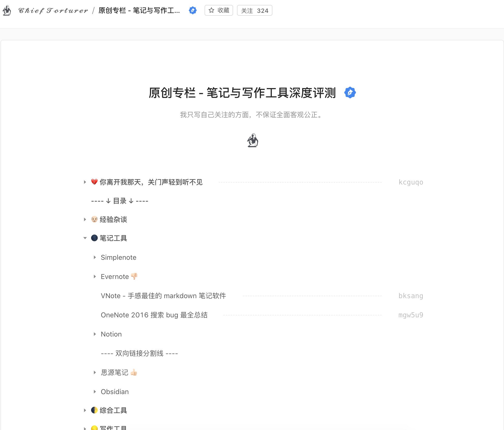This screenshot has height=430, width=504.
Task: Click the thumbs-up emoji next to 思源笔记
Action: [134, 372]
